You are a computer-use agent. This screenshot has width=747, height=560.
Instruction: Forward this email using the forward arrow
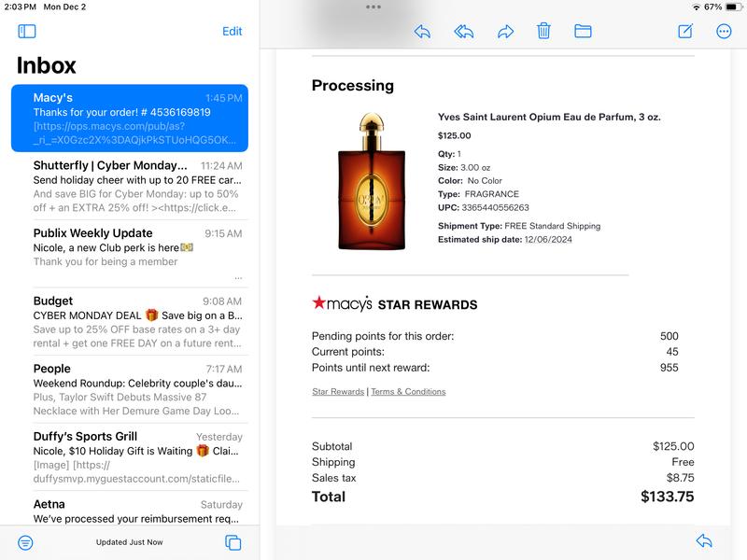pyautogui.click(x=505, y=32)
